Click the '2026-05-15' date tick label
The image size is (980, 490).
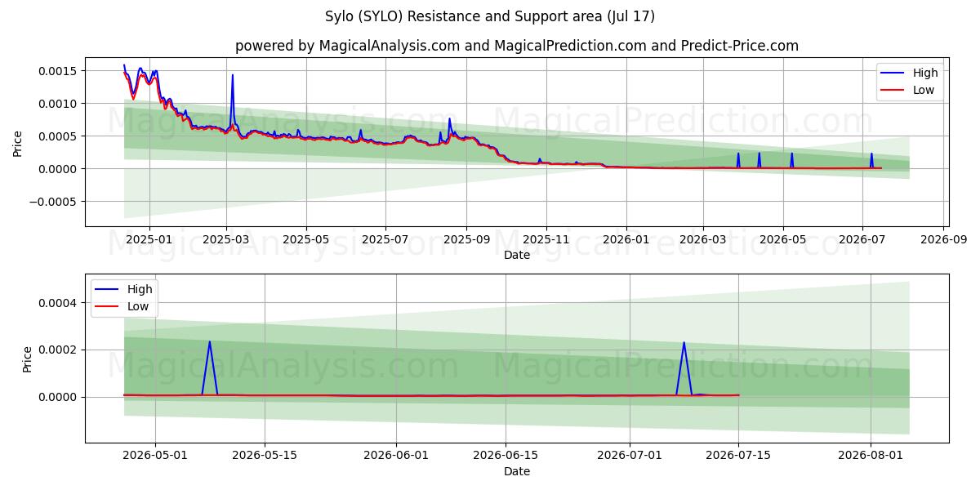(x=265, y=457)
